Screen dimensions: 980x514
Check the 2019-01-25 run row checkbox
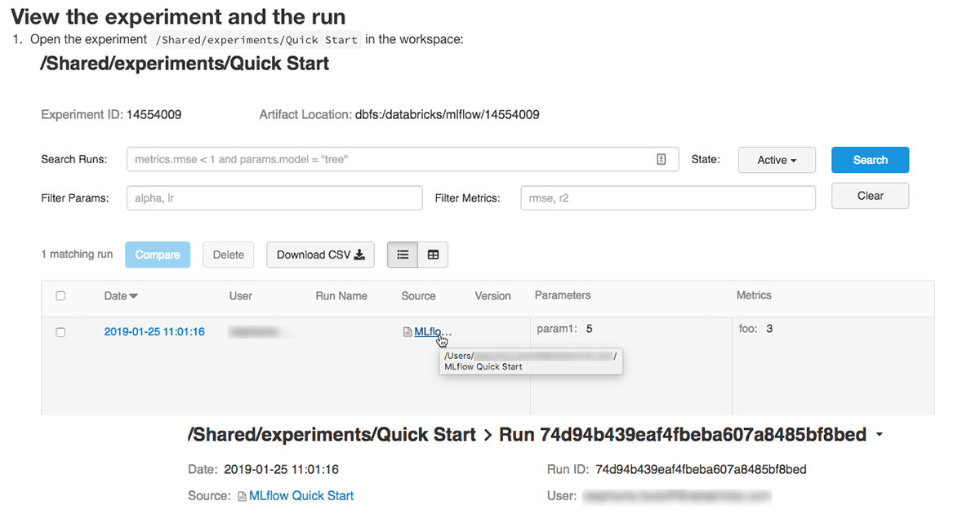pyautogui.click(x=60, y=332)
